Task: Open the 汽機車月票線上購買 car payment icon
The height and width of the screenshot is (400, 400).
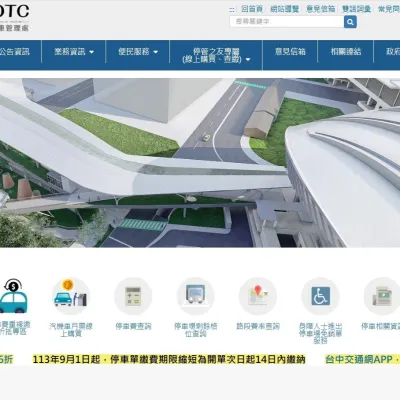Action: [x=71, y=296]
